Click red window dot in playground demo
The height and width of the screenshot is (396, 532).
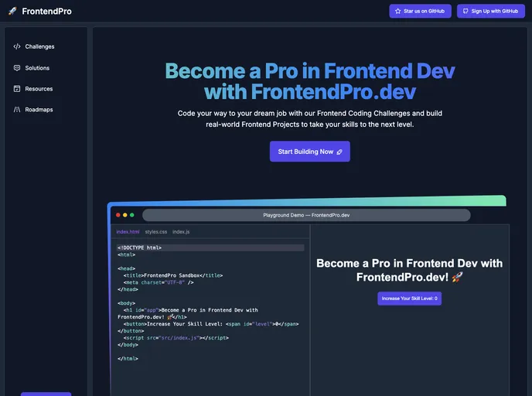coord(118,215)
